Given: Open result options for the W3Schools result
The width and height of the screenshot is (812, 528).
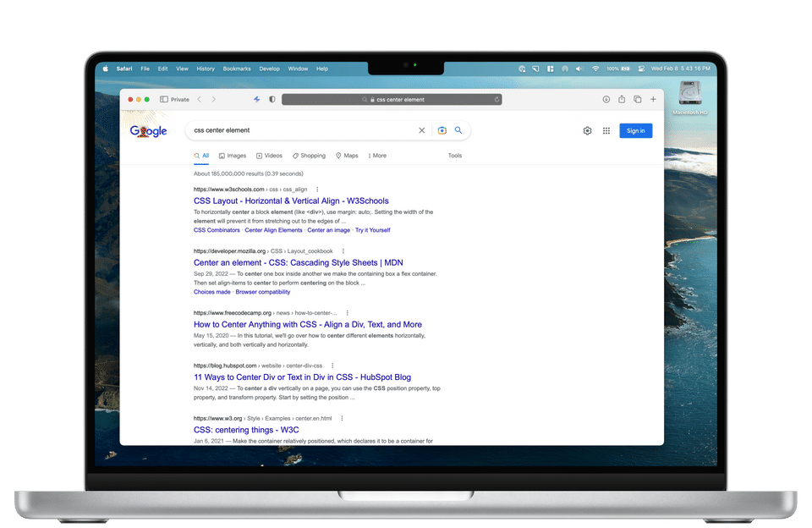Looking at the screenshot, I should (x=317, y=190).
